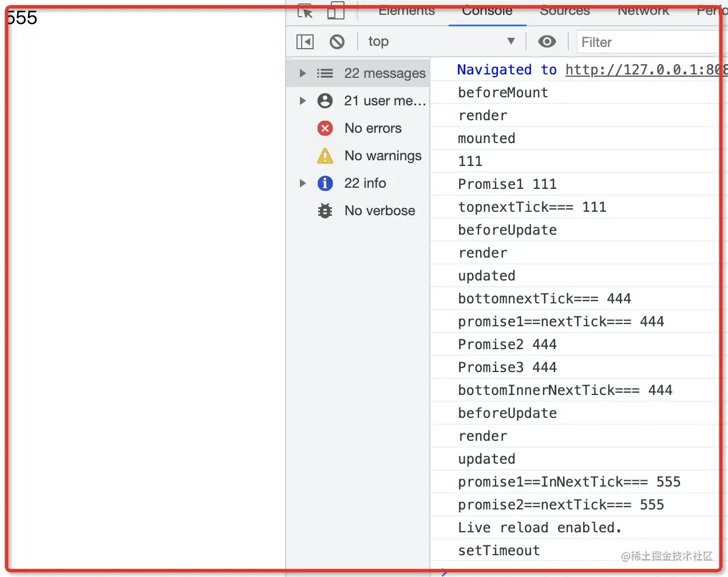Activate the inspect element picker icon
The image size is (728, 577).
pos(305,11)
